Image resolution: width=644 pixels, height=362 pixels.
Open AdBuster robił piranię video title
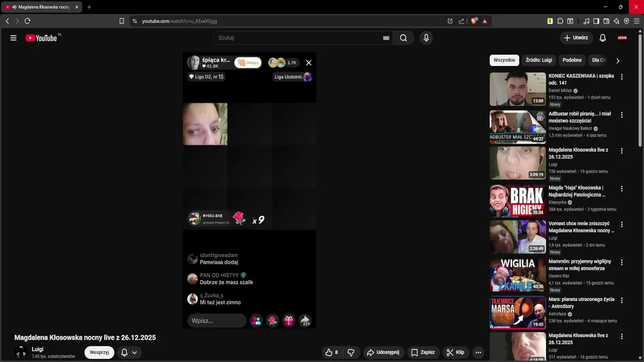click(x=580, y=117)
